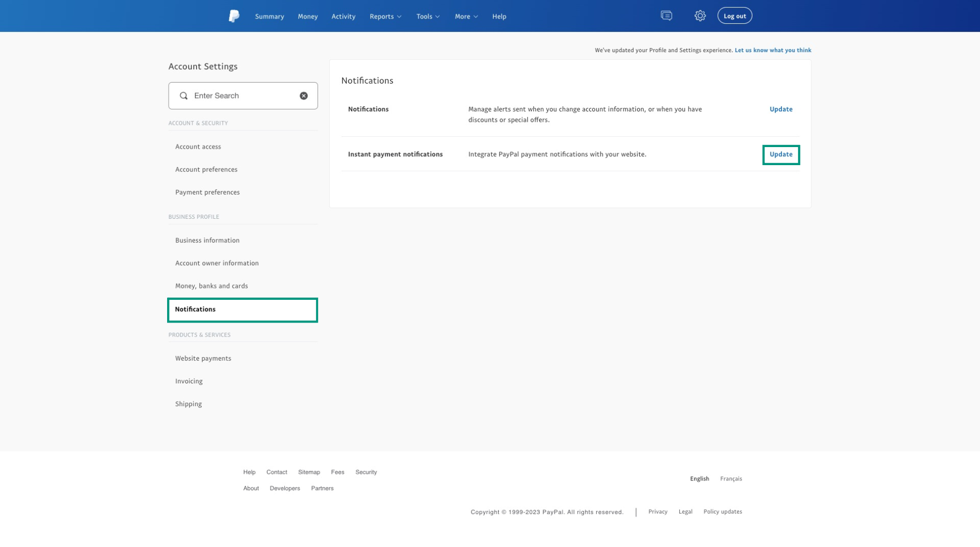Click the footer Help link
The width and height of the screenshot is (980, 547).
coord(249,472)
